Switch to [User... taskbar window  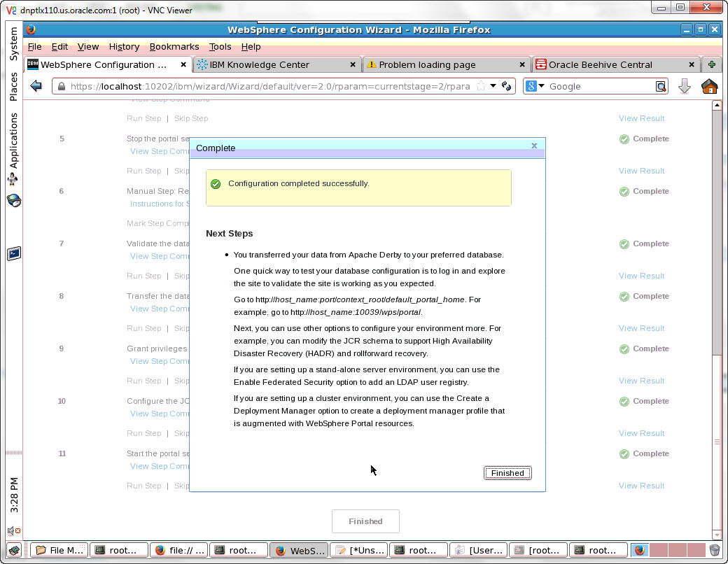pos(479,551)
